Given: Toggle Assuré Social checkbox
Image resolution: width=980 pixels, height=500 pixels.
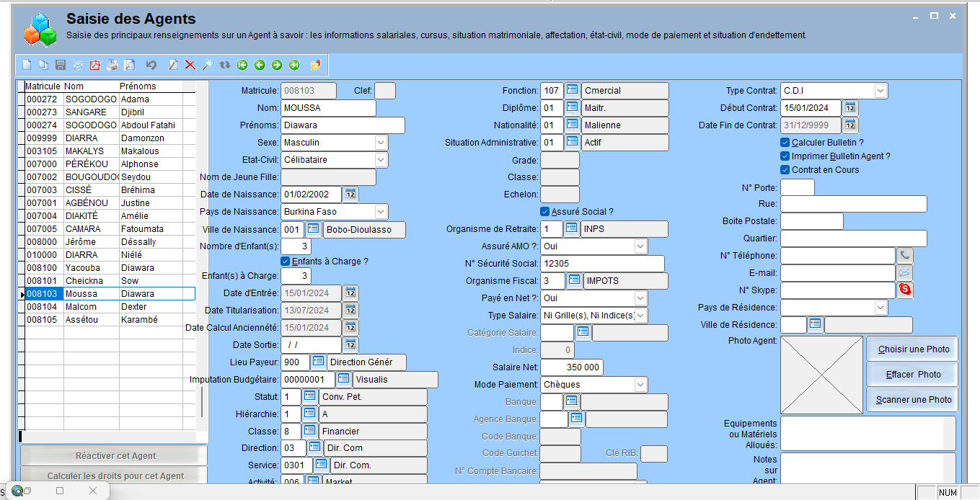Looking at the screenshot, I should click(545, 212).
